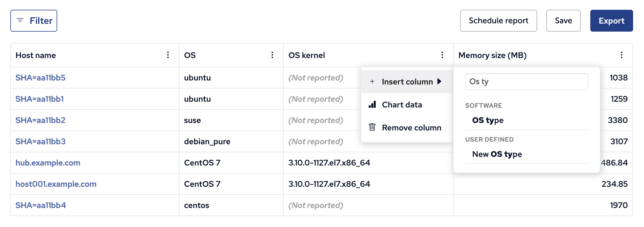This screenshot has height=227, width=644.
Task: Choose Remove column from the menu
Action: coord(411,128)
